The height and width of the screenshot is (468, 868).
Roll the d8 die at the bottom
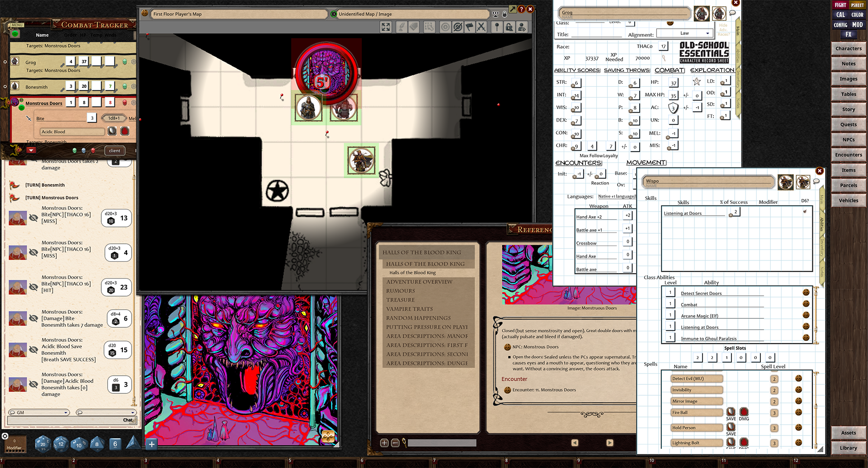tap(97, 444)
